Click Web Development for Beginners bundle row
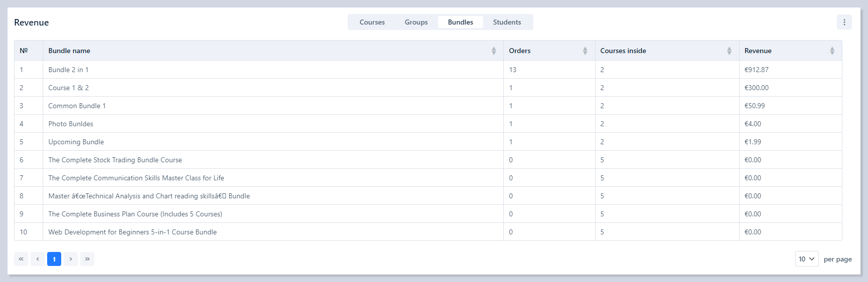Viewport: 868px width, 282px height. [x=132, y=232]
